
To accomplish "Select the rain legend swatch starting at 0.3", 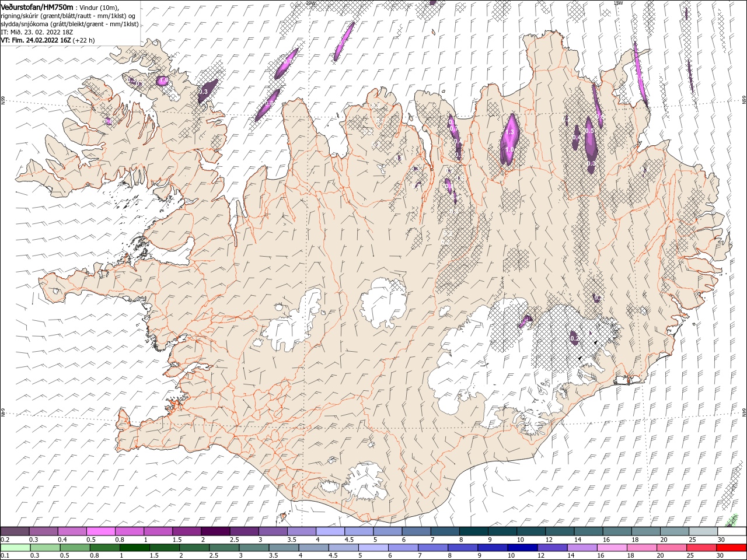I will 46,548.
